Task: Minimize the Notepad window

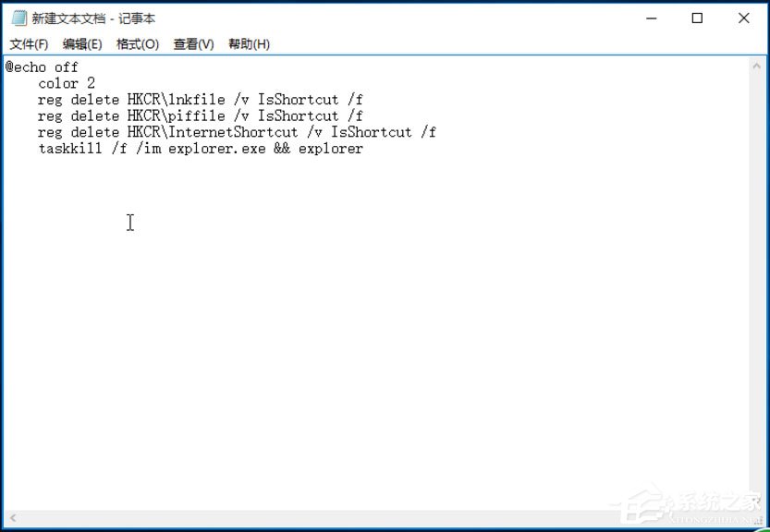Action: (x=651, y=18)
